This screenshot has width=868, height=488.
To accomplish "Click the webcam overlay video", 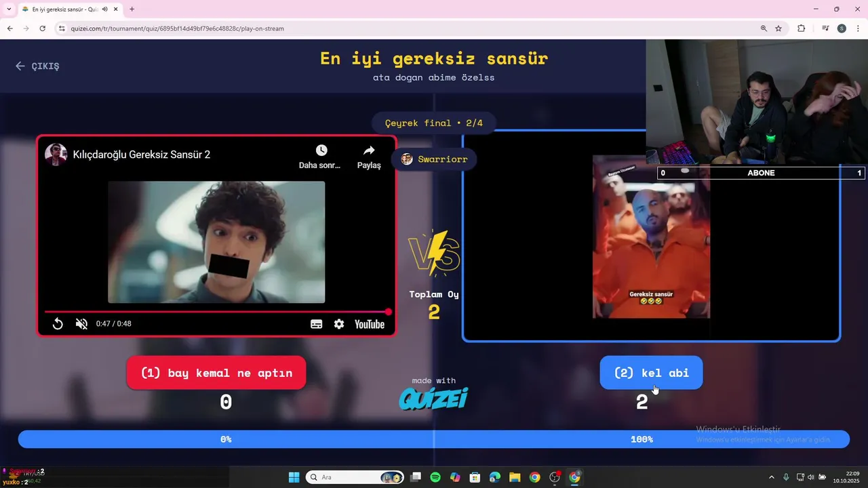I will [x=757, y=102].
